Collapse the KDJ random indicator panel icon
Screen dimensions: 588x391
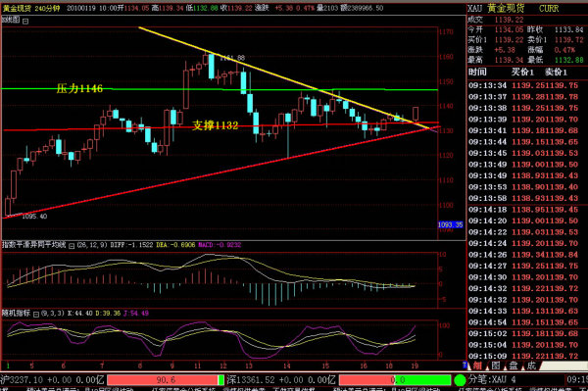(x=36, y=314)
